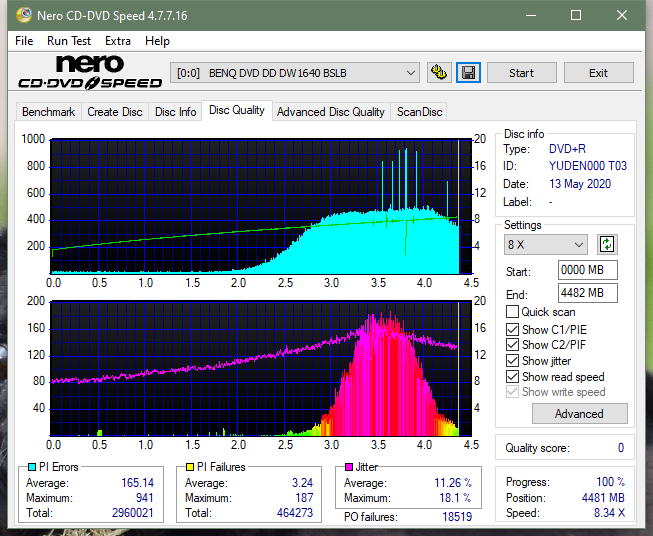Disable the Show jitter checkbox
Image resolution: width=653 pixels, height=536 pixels.
tap(512, 361)
